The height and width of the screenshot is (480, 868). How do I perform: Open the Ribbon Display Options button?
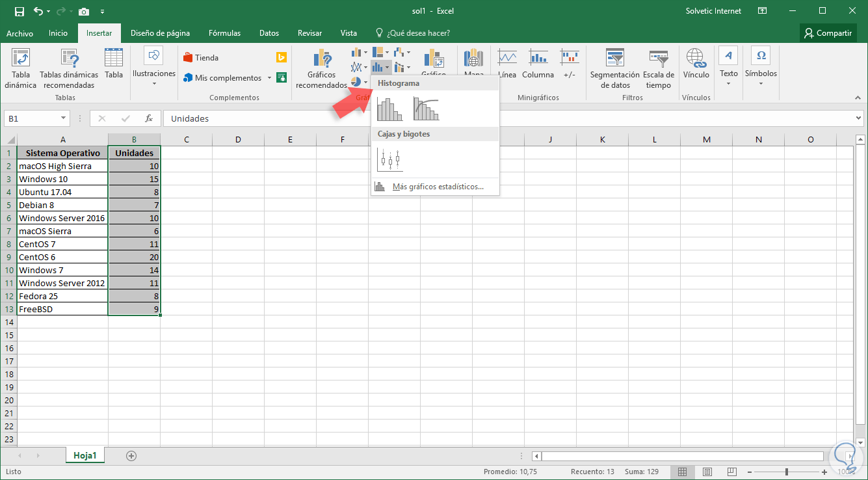tap(763, 11)
